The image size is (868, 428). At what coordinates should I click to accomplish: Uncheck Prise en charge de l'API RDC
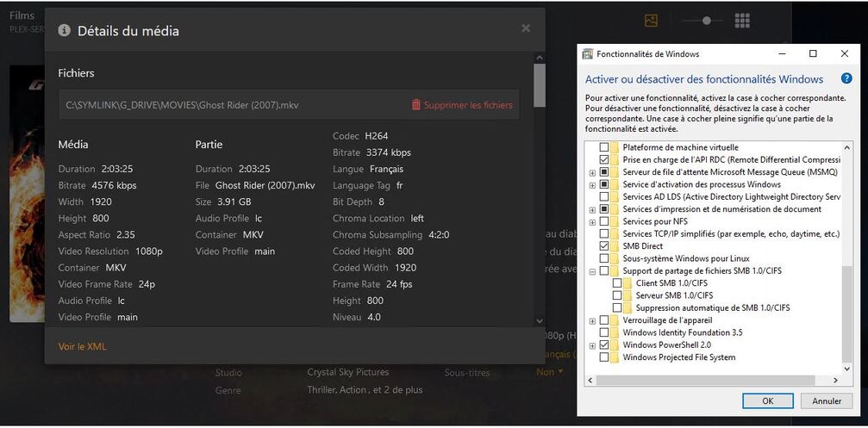click(x=604, y=159)
